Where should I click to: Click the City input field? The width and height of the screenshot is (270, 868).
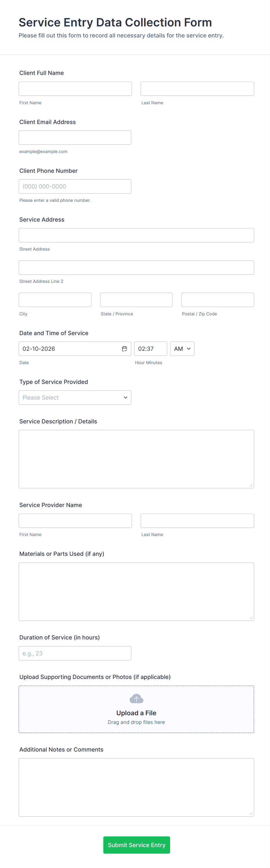[x=55, y=300]
